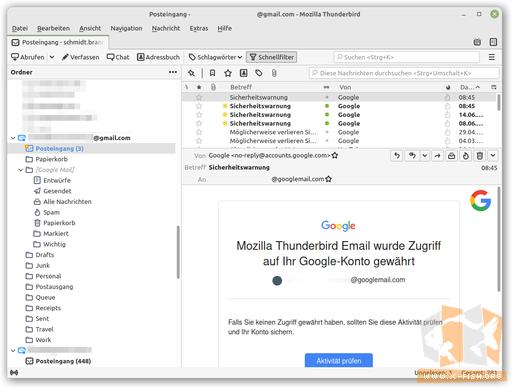Open the Ansicht menu
The width and height of the screenshot is (512, 388).
(x=90, y=28)
